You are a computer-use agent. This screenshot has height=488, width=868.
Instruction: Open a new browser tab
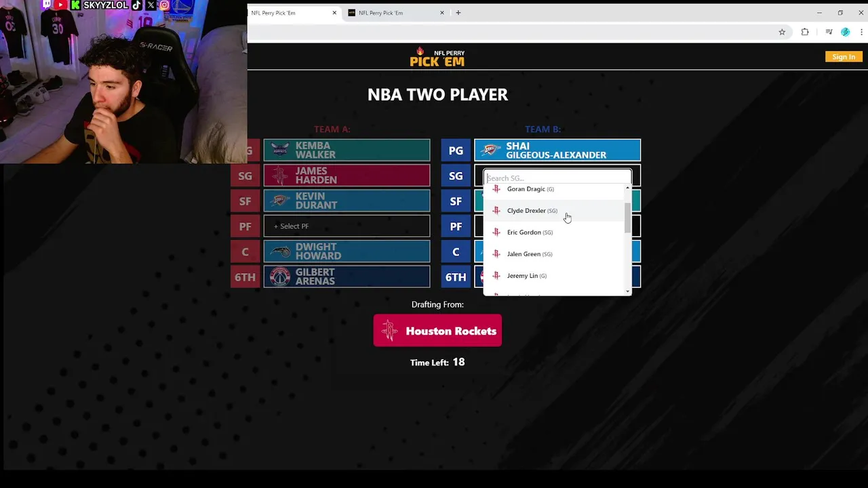458,12
